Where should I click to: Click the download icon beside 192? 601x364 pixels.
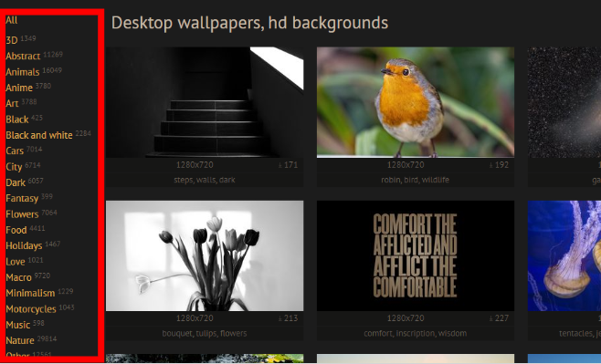tap(491, 165)
